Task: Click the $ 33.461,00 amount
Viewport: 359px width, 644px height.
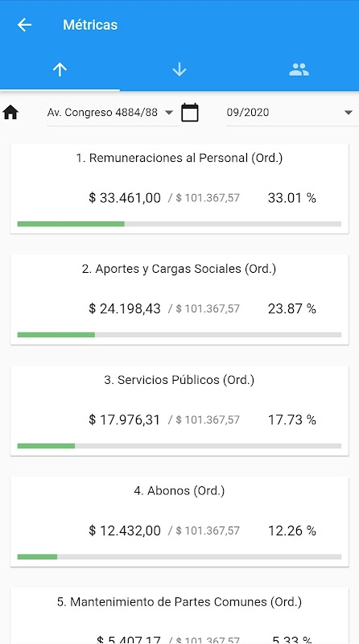Action: tap(125, 198)
